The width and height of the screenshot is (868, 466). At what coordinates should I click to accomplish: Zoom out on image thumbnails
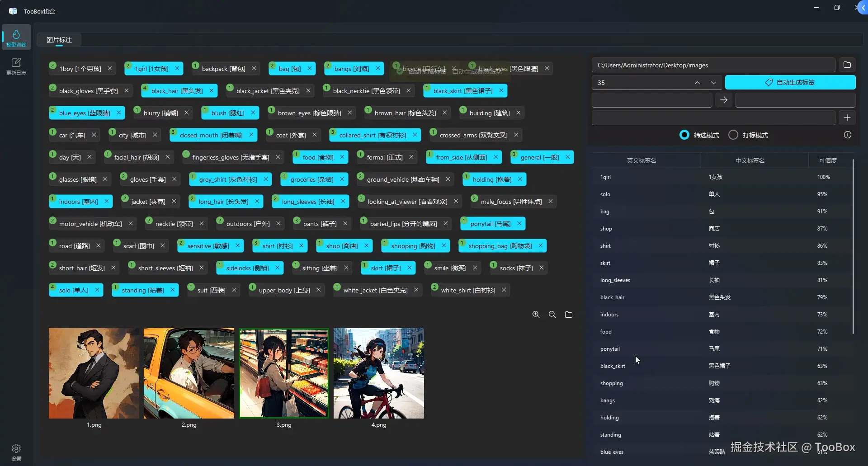pyautogui.click(x=552, y=315)
